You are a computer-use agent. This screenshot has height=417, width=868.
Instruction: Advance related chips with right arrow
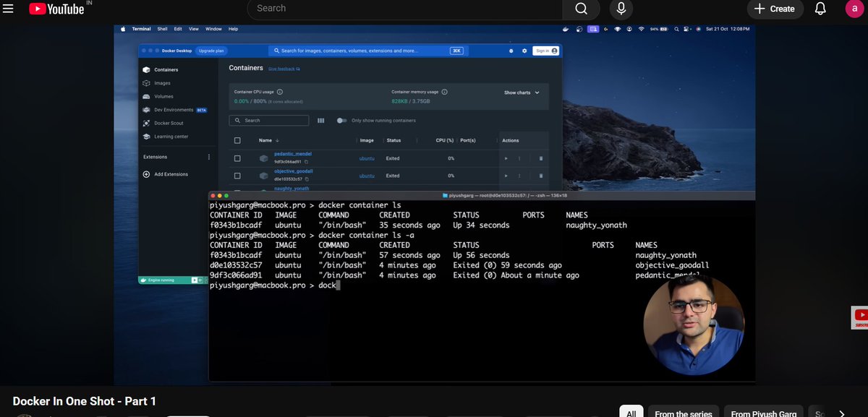[841, 413]
